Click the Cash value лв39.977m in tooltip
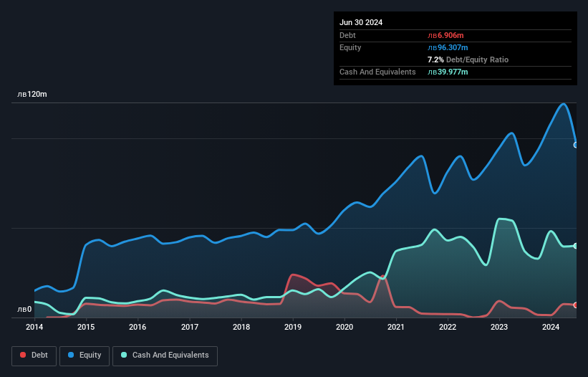Viewport: 588px width, 377px height. click(448, 72)
